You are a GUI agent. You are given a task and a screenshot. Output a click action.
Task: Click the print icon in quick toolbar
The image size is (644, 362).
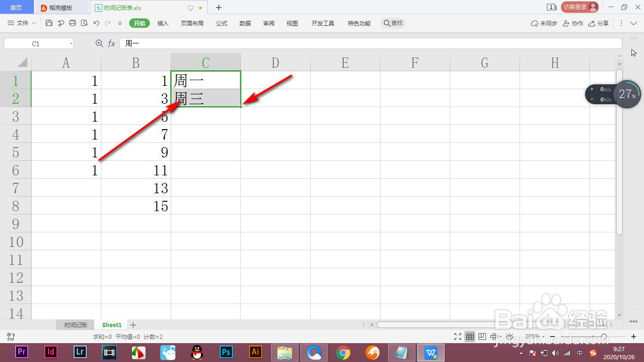pyautogui.click(x=73, y=23)
